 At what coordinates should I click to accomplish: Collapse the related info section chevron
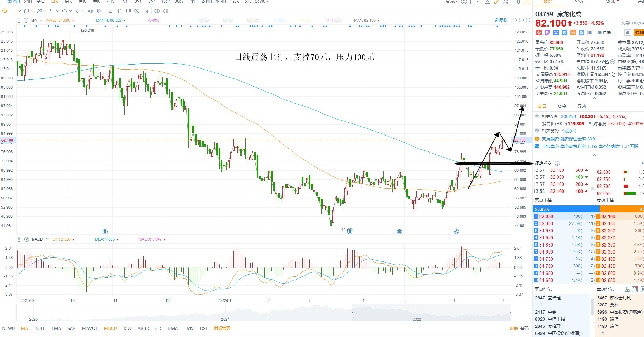pos(595,155)
